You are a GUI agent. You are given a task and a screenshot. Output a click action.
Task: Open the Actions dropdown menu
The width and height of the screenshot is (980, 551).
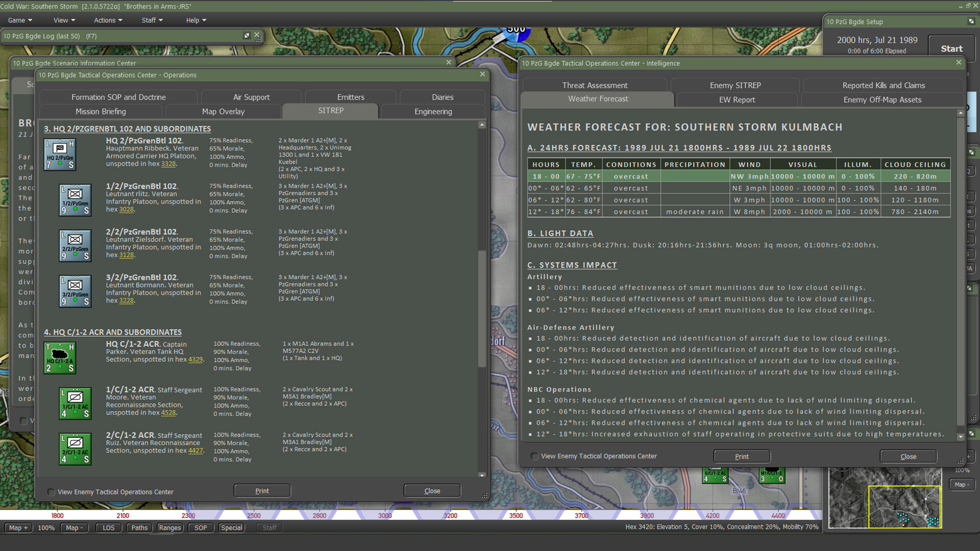pos(108,20)
